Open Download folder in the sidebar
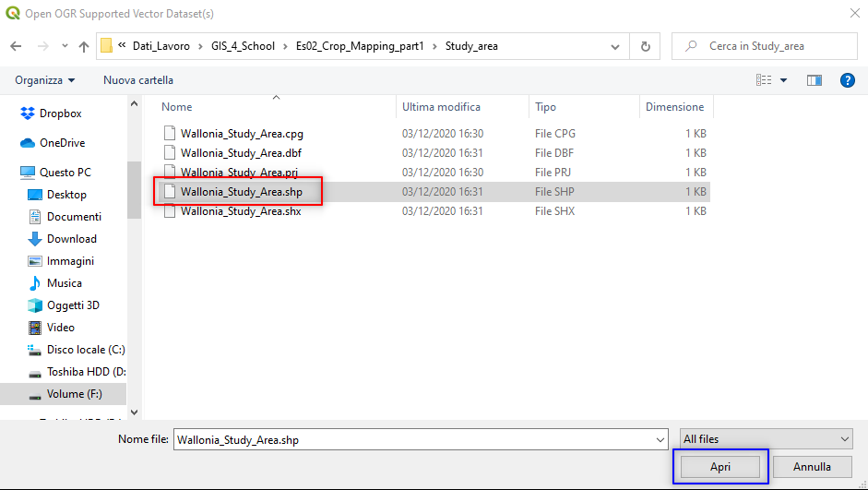This screenshot has width=868, height=490. click(71, 239)
